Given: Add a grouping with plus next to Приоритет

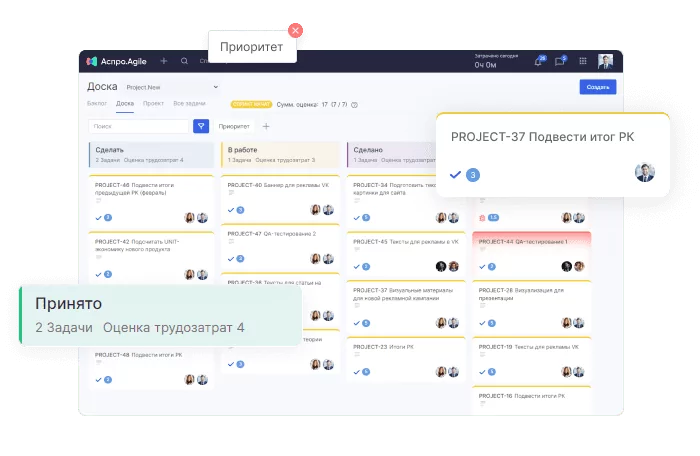Looking at the screenshot, I should [266, 127].
